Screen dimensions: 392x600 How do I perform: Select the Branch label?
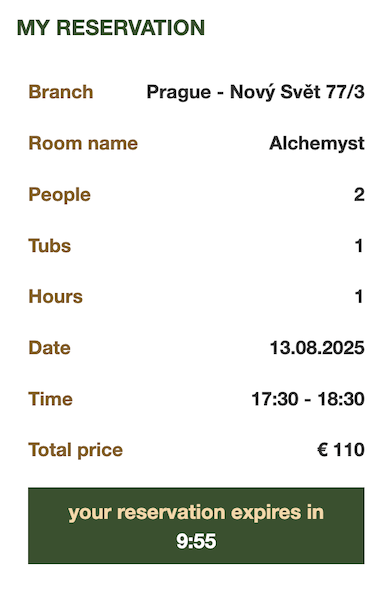coord(61,92)
